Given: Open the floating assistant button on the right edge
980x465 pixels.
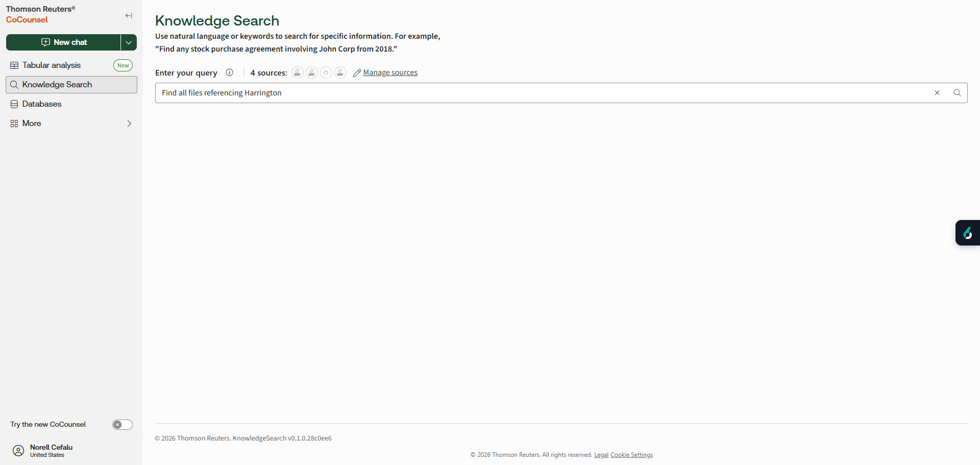Looking at the screenshot, I should click(968, 233).
